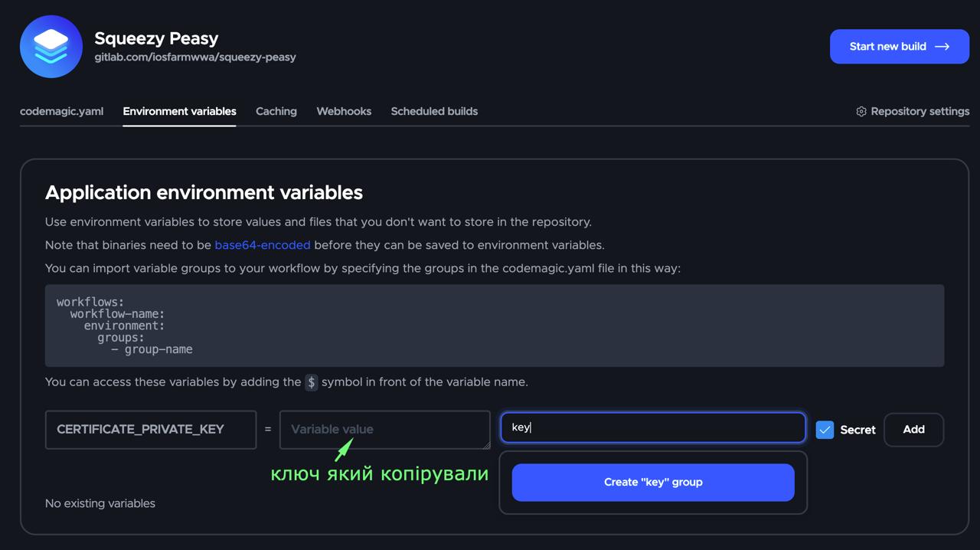Click the arrow icon in Start new build
980x550 pixels.
pyautogui.click(x=942, y=47)
